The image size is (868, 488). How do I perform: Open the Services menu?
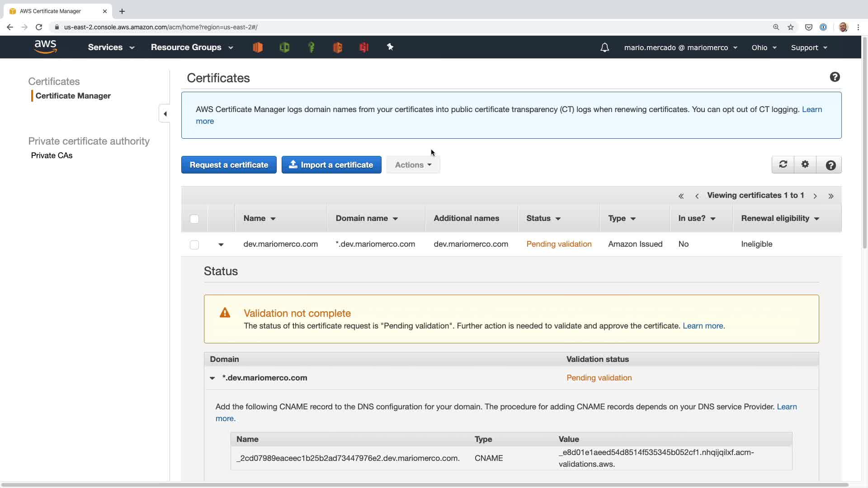tap(111, 47)
